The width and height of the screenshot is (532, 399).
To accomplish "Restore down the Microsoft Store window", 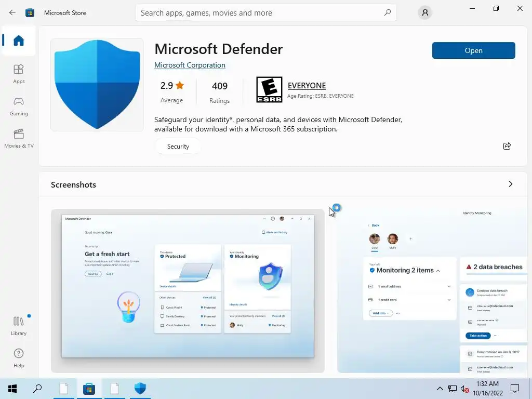I will (x=496, y=8).
